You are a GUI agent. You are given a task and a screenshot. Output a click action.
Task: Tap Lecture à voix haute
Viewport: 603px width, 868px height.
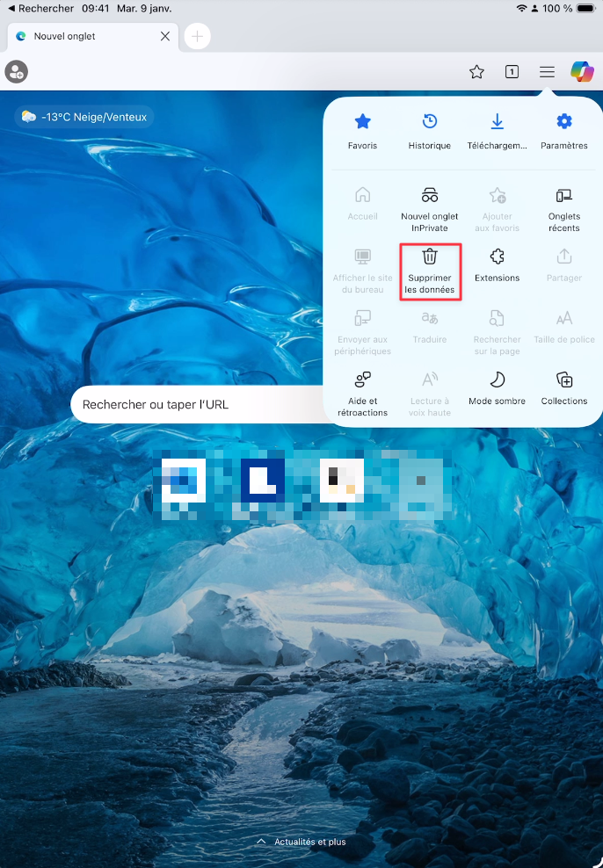[430, 394]
